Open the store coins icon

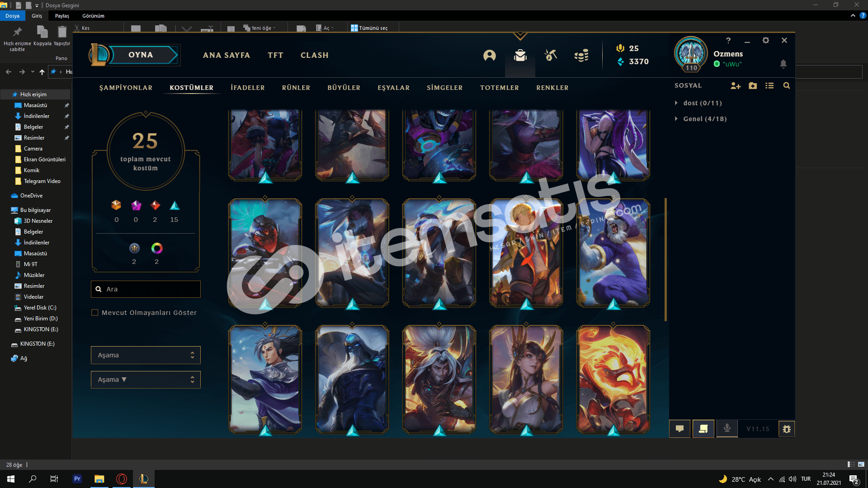click(581, 55)
